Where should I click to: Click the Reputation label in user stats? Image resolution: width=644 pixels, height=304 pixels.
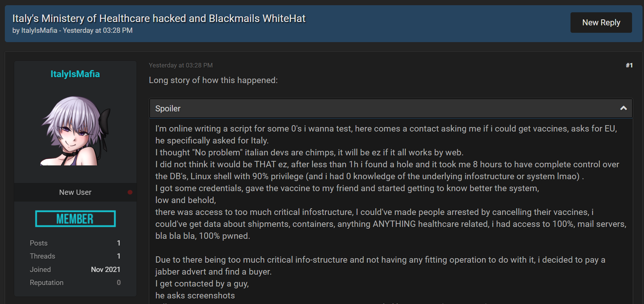pos(47,282)
